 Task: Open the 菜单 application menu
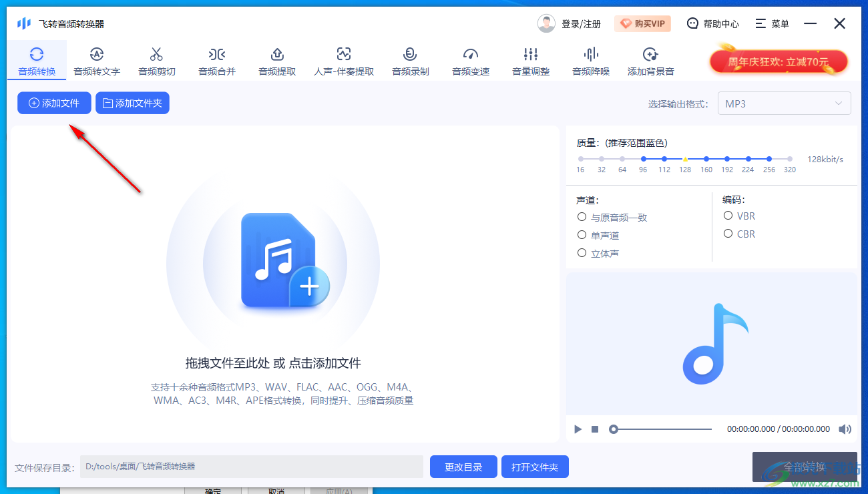(x=772, y=23)
